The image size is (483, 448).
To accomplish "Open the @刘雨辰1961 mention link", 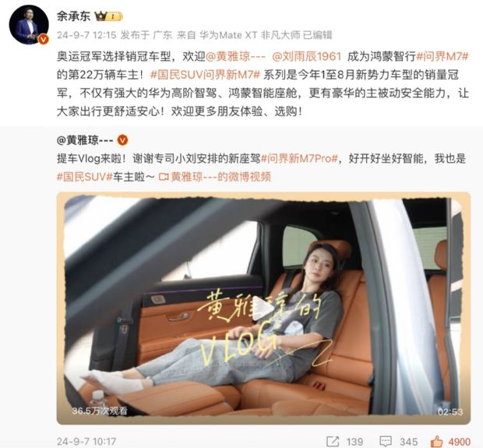I will click(307, 57).
